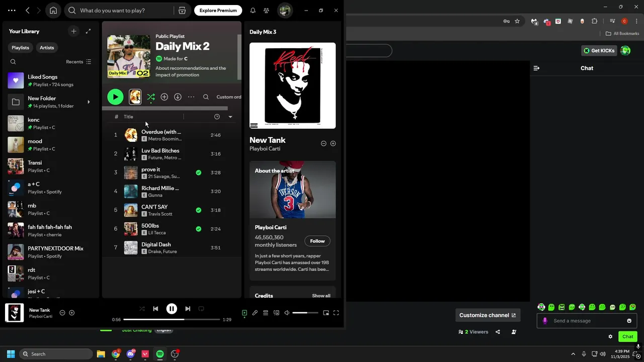644x362 pixels.
Task: Open the Red album cover in side panel
Action: click(292, 85)
